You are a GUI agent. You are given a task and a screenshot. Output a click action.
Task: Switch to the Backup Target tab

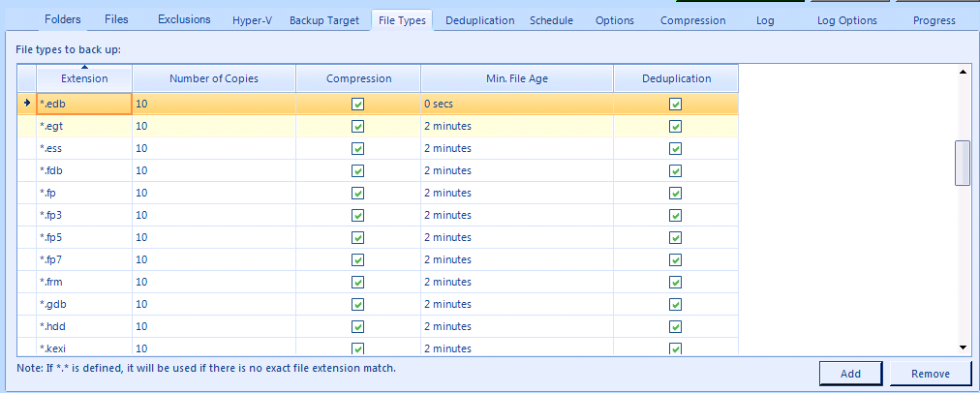pos(324,20)
